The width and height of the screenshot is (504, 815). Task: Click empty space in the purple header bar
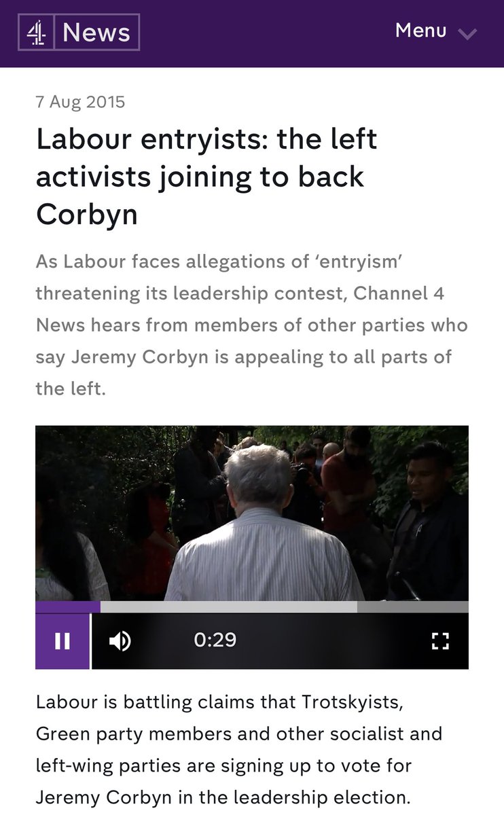point(265,33)
